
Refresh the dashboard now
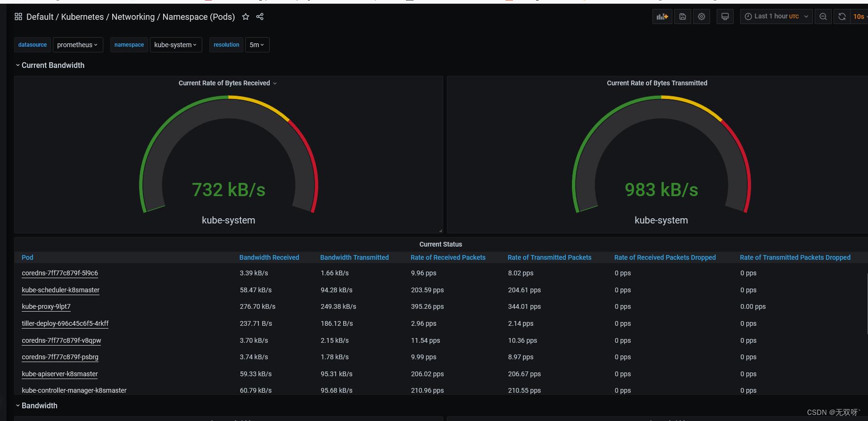(x=842, y=17)
